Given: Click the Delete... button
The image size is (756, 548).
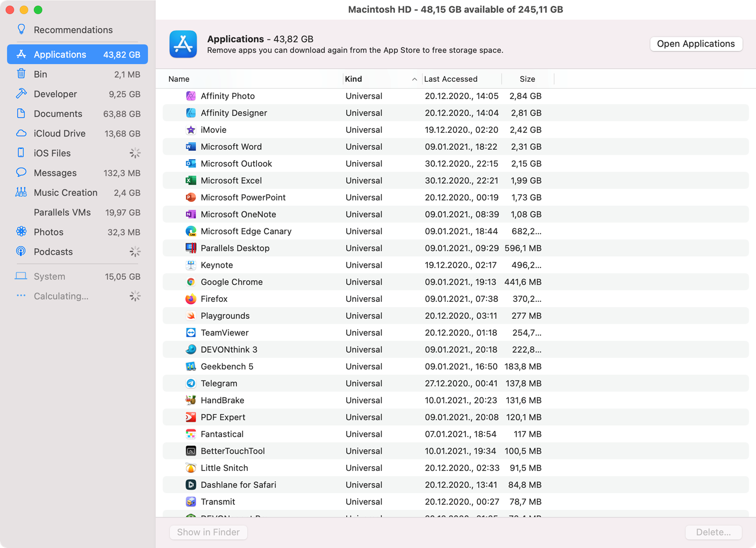Looking at the screenshot, I should coord(713,532).
